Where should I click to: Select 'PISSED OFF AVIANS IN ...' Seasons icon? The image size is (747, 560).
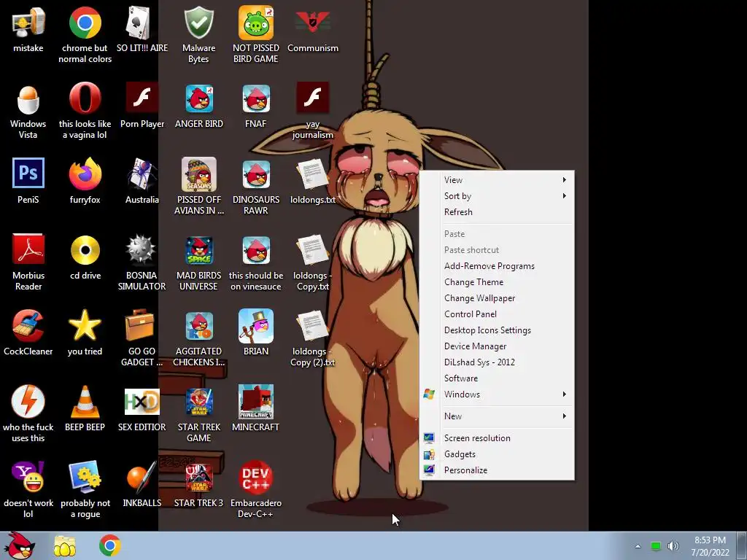(198, 174)
